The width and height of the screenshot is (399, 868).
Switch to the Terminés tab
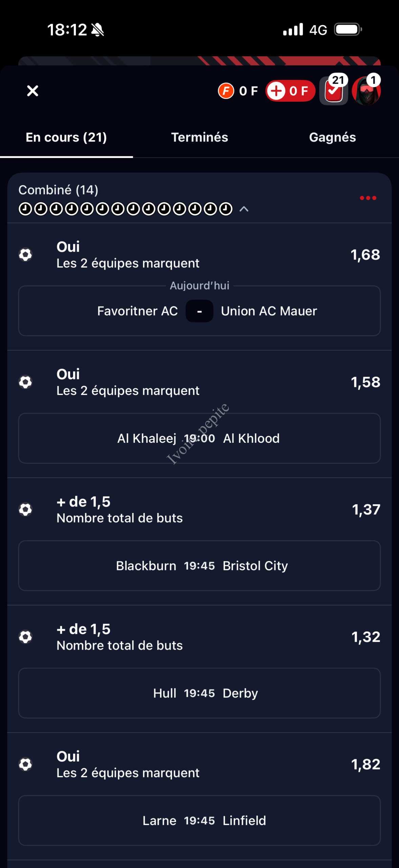click(199, 137)
